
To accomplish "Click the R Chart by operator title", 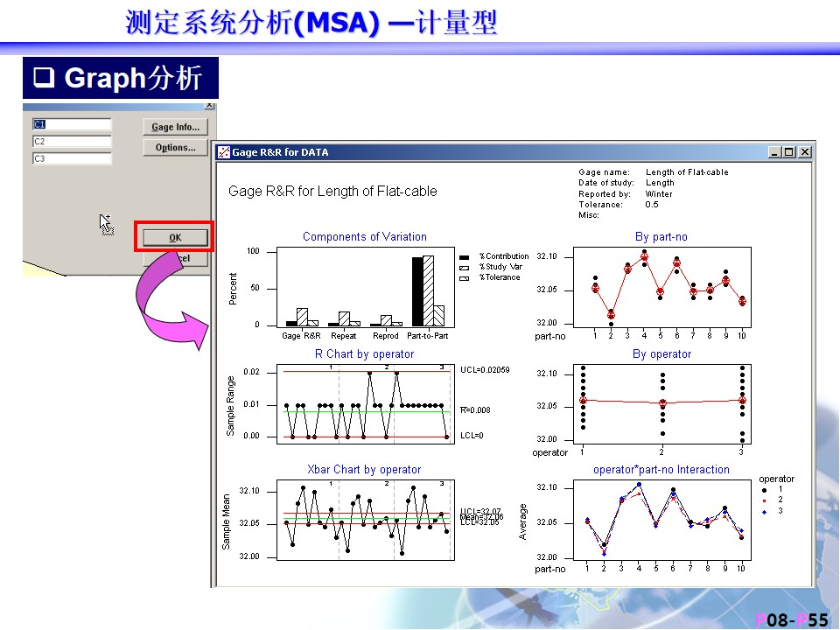I will [x=364, y=354].
